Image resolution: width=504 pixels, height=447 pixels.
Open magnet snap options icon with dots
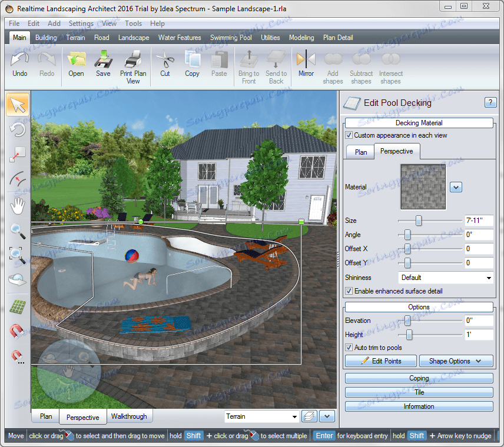[18, 357]
